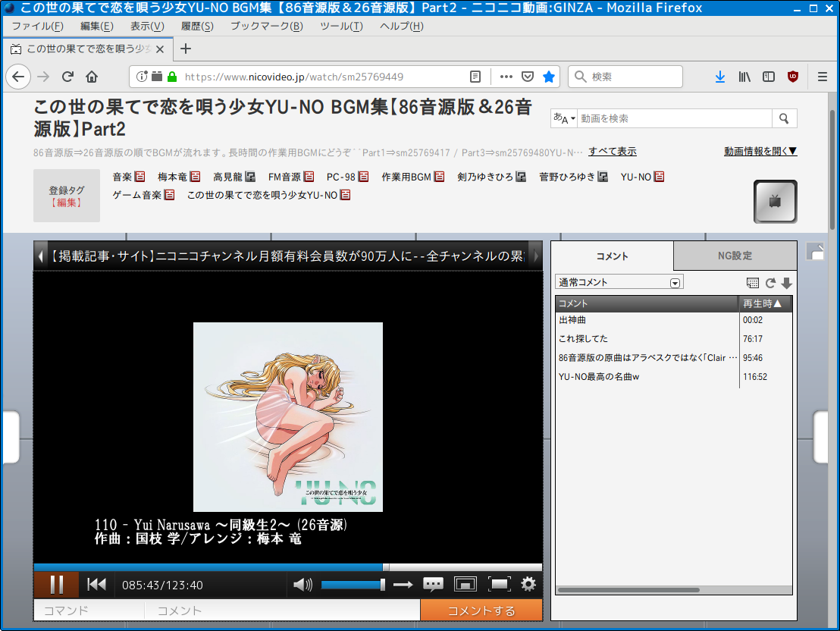This screenshot has width=840, height=631.
Task: Skip back to the video start
Action: (96, 584)
